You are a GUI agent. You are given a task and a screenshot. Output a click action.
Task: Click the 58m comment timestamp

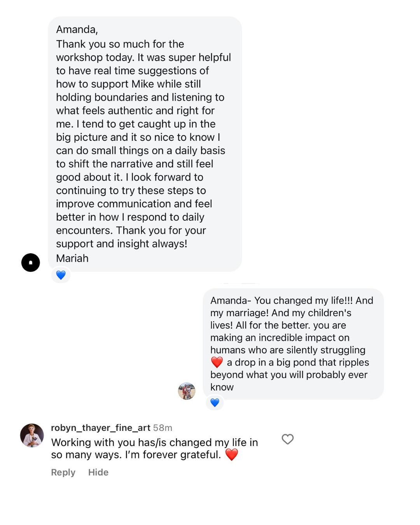163,428
